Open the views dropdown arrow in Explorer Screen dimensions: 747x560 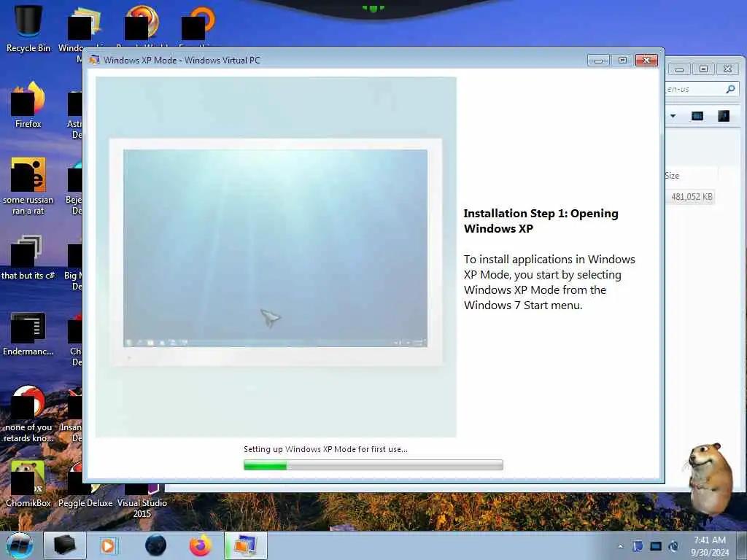[x=673, y=116]
